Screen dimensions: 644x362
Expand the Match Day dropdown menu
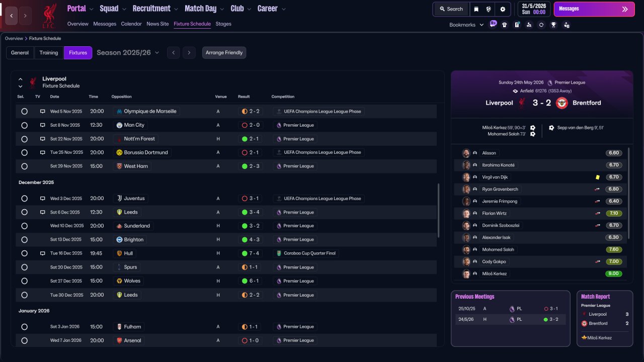click(204, 9)
